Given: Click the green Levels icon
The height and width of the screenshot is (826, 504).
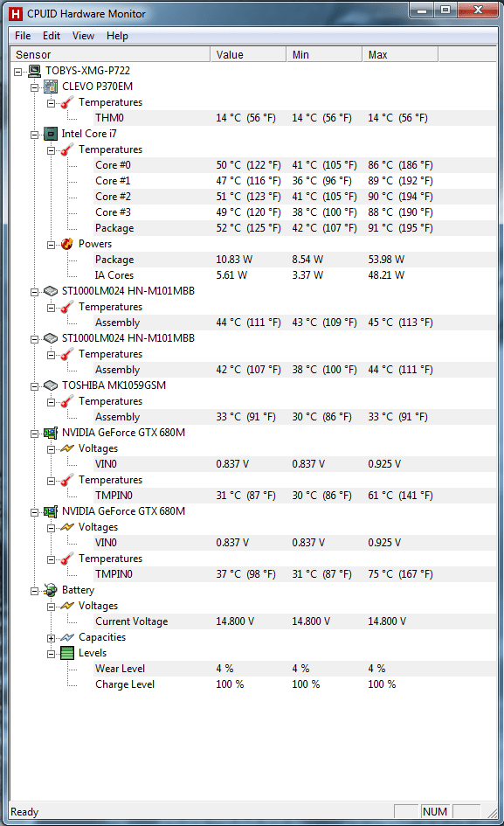Looking at the screenshot, I should [x=67, y=653].
